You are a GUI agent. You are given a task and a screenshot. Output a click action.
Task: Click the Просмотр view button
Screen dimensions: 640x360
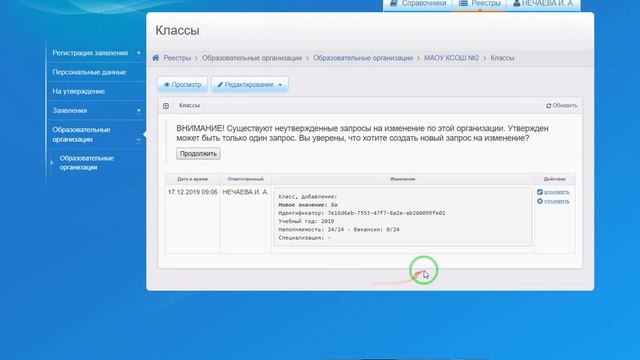point(182,84)
